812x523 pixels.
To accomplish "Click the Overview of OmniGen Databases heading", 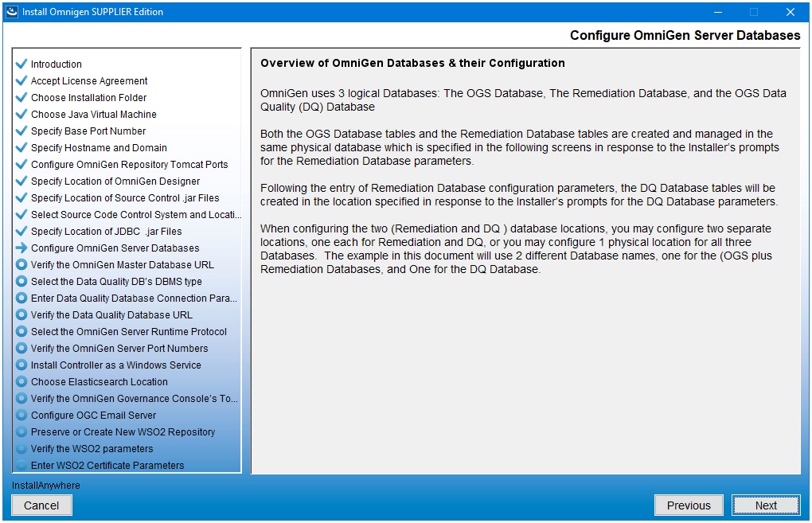I will (x=412, y=63).
